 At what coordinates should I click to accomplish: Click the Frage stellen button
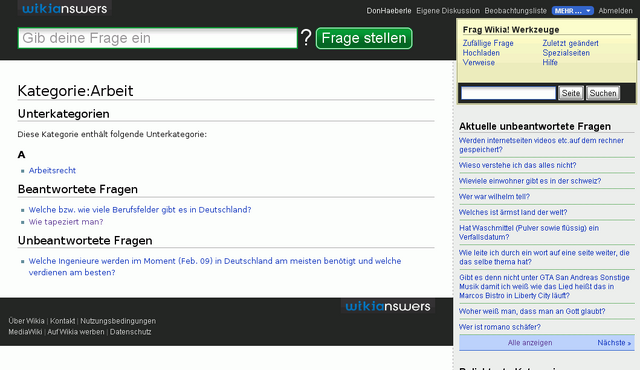coord(364,38)
